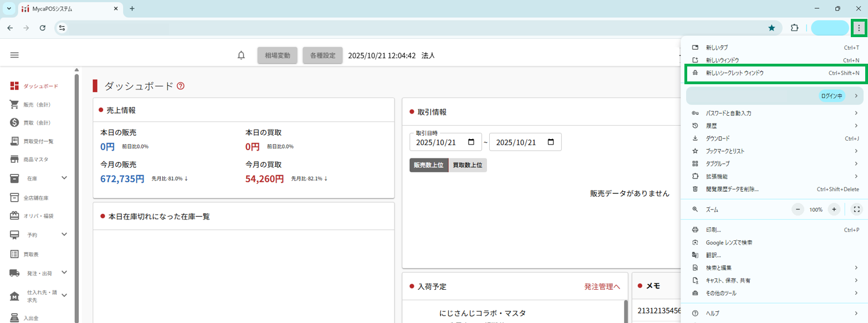
Task: Click the 相場変動 button
Action: pyautogui.click(x=277, y=55)
